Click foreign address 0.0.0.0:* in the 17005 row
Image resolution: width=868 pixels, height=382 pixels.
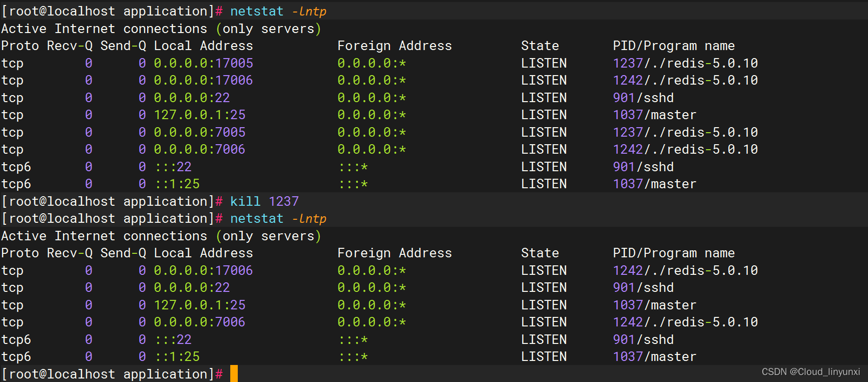372,63
